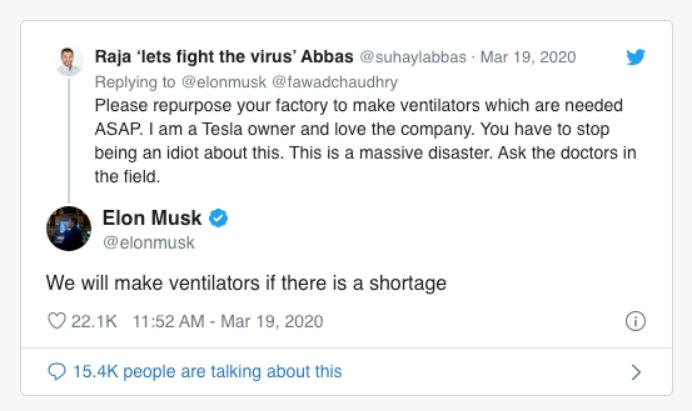Open Raja Abbas's profile picture
Screen dimensions: 692x411
click(x=68, y=61)
